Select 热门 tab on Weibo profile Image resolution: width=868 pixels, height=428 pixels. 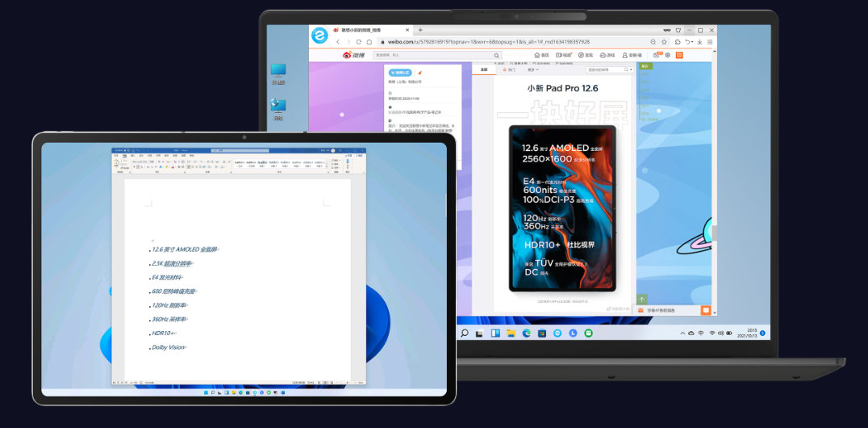point(509,70)
